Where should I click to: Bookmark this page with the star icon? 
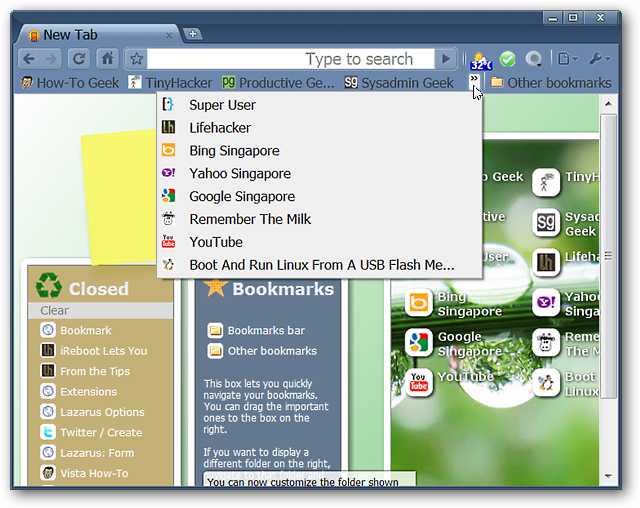click(x=136, y=59)
